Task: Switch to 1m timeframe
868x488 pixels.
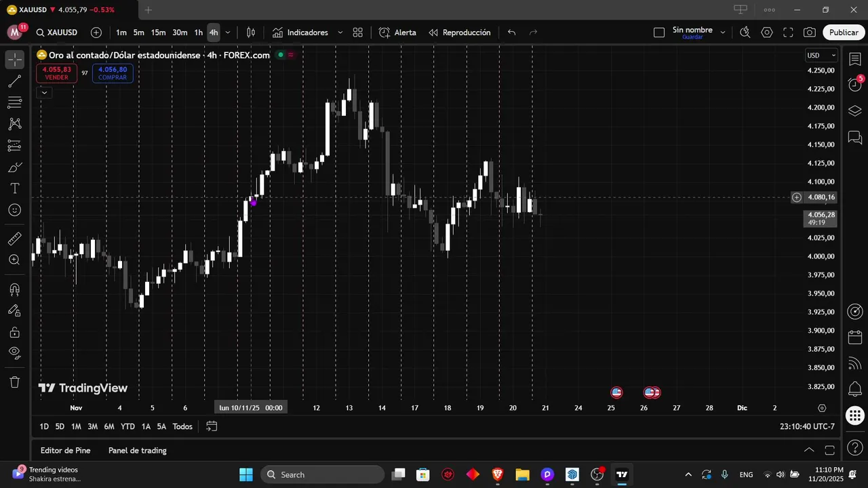Action: coord(121,33)
